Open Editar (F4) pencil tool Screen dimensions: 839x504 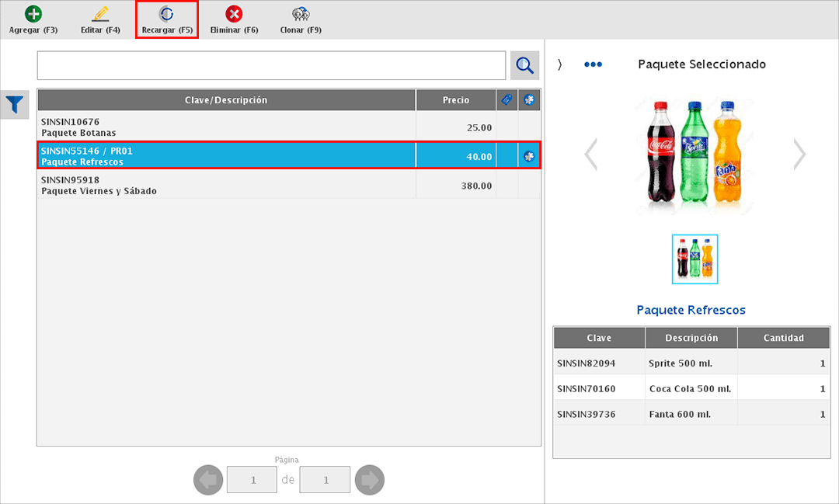(x=100, y=15)
